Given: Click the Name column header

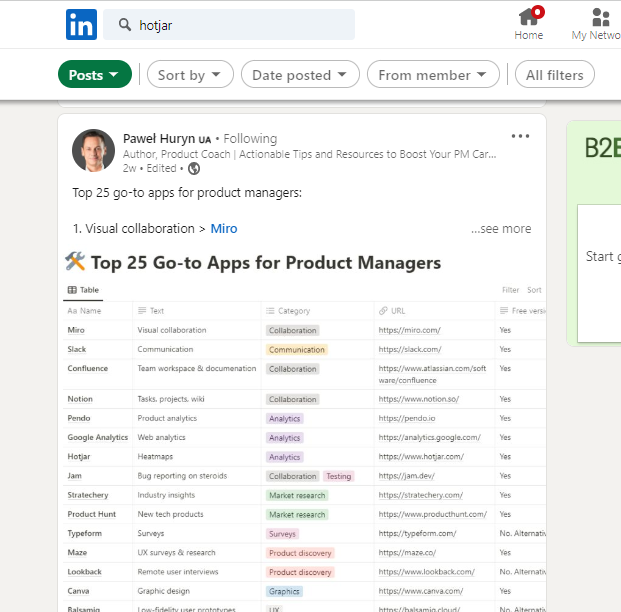Looking at the screenshot, I should tap(84, 311).
